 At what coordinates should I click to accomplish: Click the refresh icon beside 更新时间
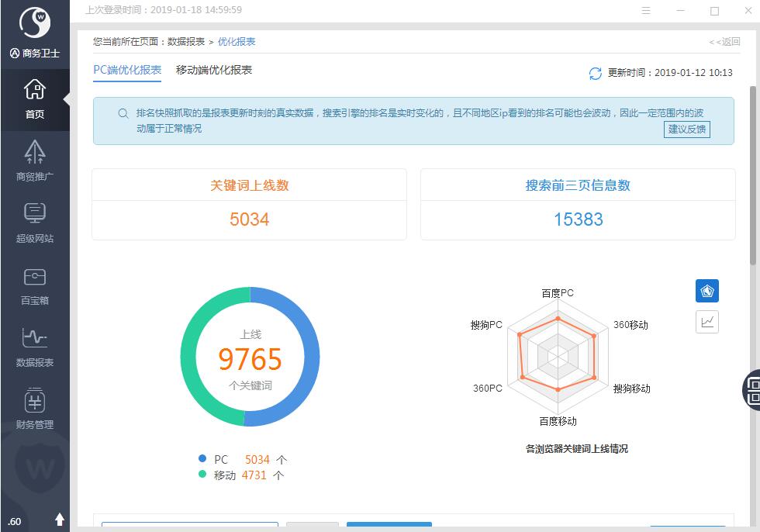pyautogui.click(x=596, y=73)
